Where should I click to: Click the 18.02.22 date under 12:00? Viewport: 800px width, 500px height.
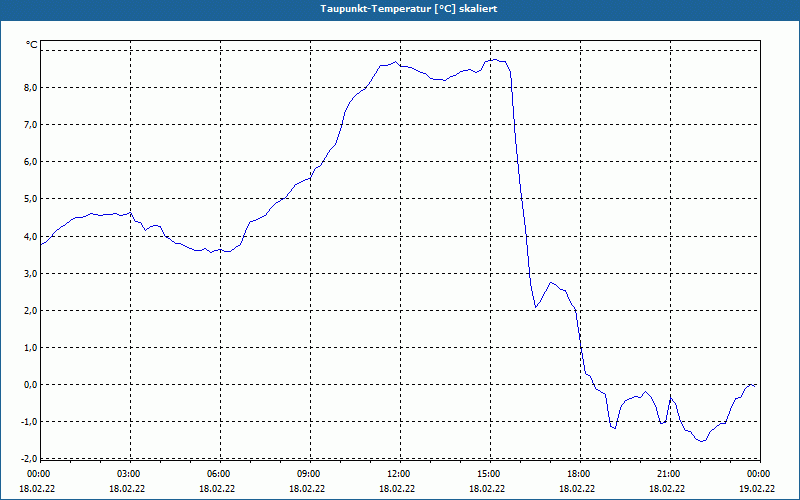397,488
